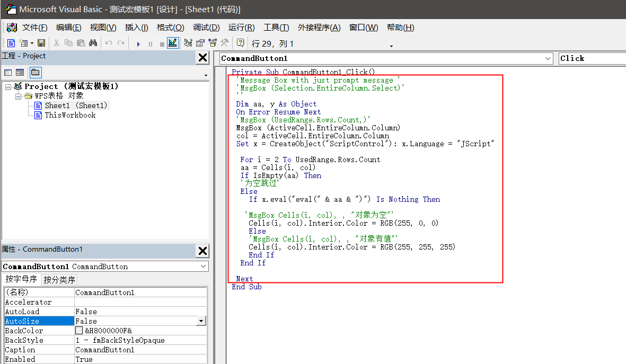Image resolution: width=626 pixels, height=364 pixels.
Task: Open the AutoSize value dropdown arrow
Action: 202,321
